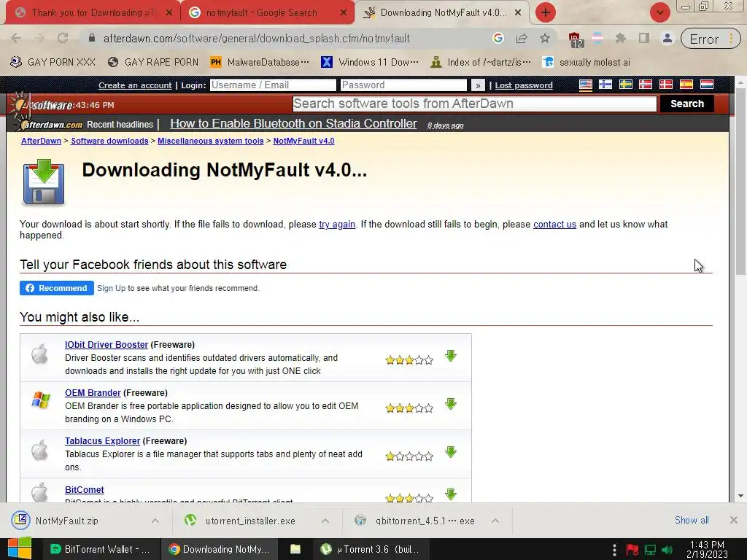The width and height of the screenshot is (747, 560).
Task: Expand options for NotMyFault.zip download
Action: point(155,521)
